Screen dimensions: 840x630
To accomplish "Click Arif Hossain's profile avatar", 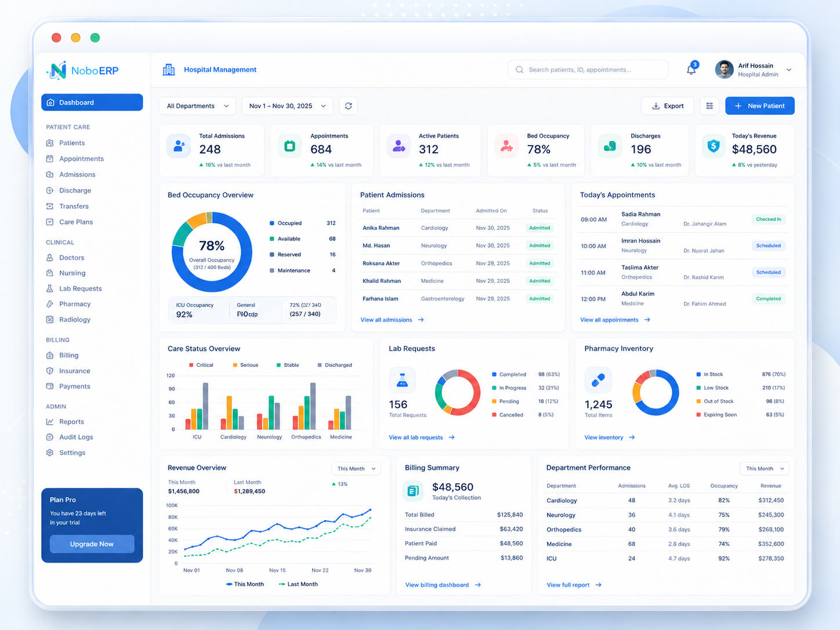I will pyautogui.click(x=724, y=70).
